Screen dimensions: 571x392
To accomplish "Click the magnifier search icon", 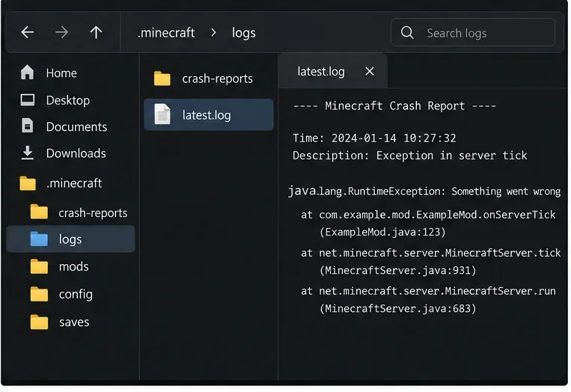I will point(407,33).
